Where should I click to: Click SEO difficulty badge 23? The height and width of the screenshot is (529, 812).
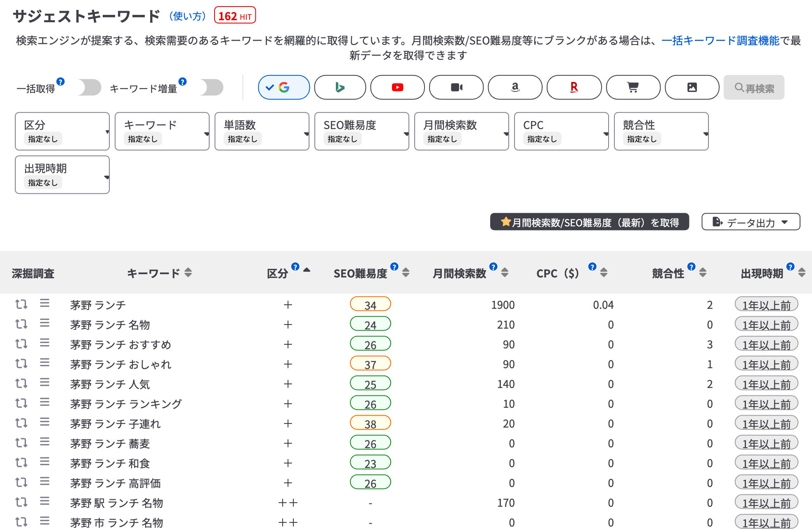coord(370,463)
